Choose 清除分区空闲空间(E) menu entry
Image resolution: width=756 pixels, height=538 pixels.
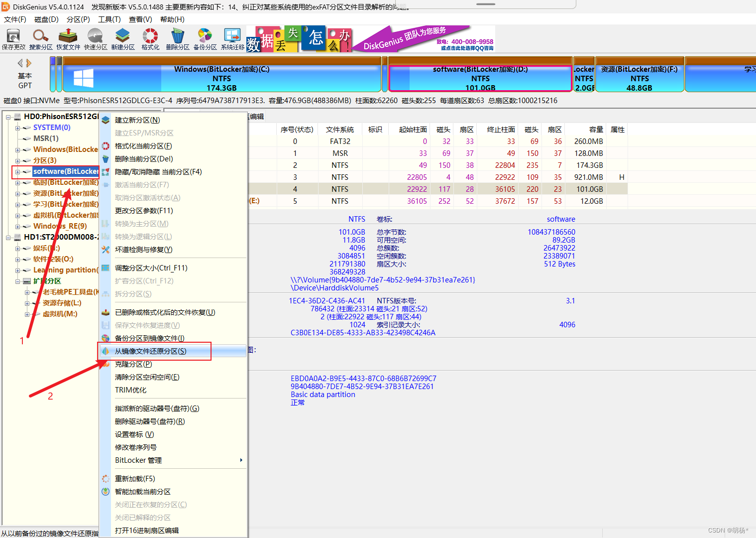click(x=173, y=377)
